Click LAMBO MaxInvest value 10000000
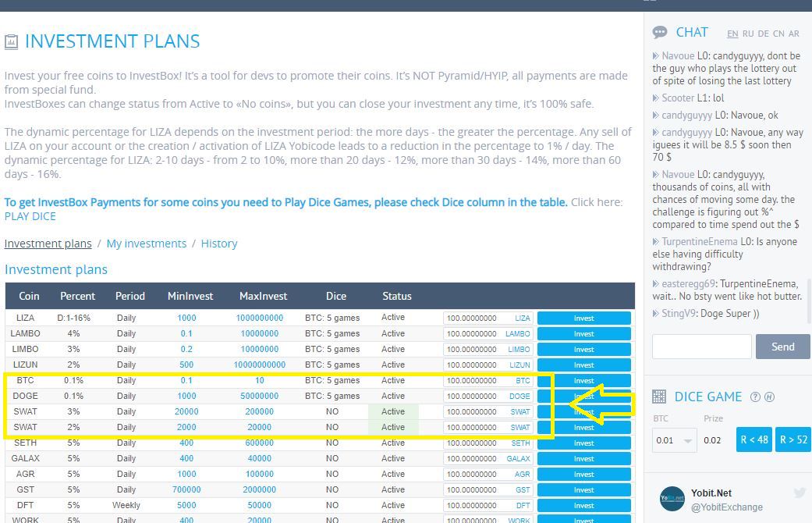The height and width of the screenshot is (523, 812). tap(260, 333)
